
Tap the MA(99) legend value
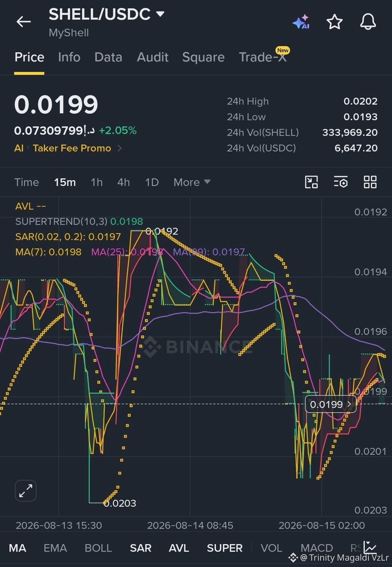click(x=209, y=252)
